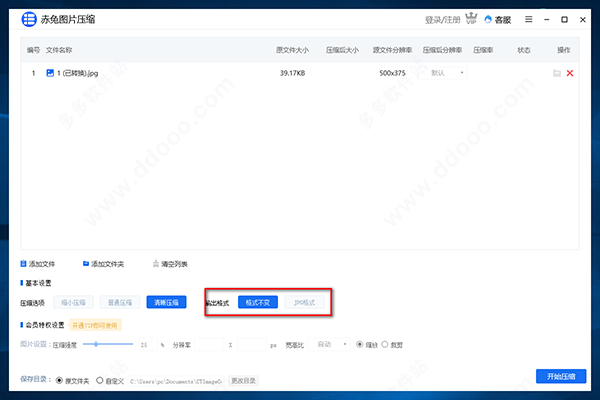Open 客服 customer service
This screenshot has height=400, width=600.
click(498, 20)
